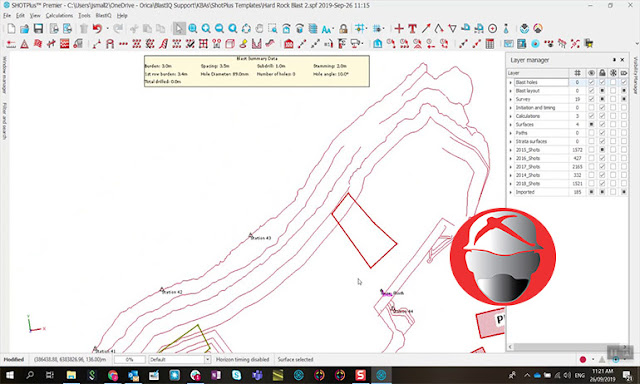Screen dimensions: 640x384
Task: Open the File menu
Action: pyautogui.click(x=7, y=16)
